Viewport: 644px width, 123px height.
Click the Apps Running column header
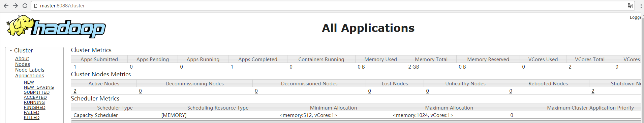pos(203,59)
